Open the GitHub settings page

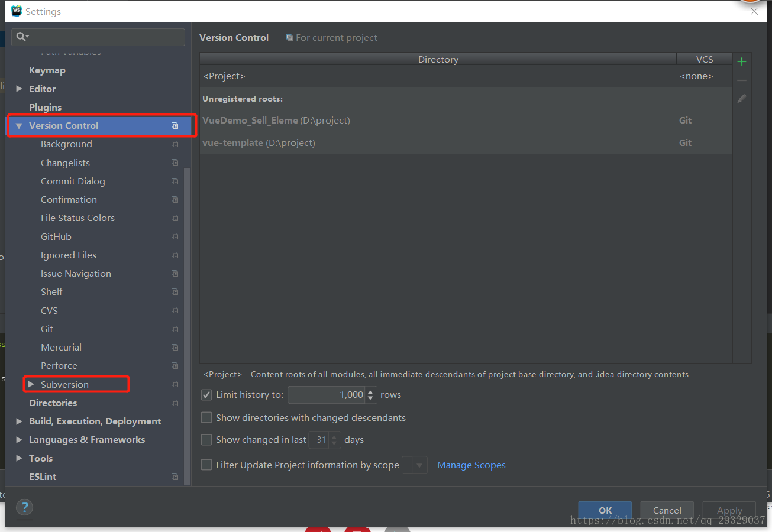[56, 236]
